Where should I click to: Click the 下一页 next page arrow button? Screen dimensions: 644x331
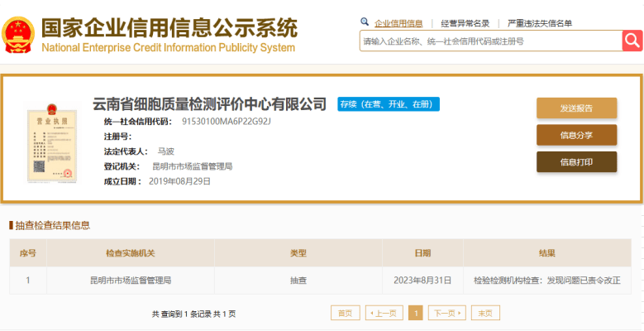tap(447, 314)
